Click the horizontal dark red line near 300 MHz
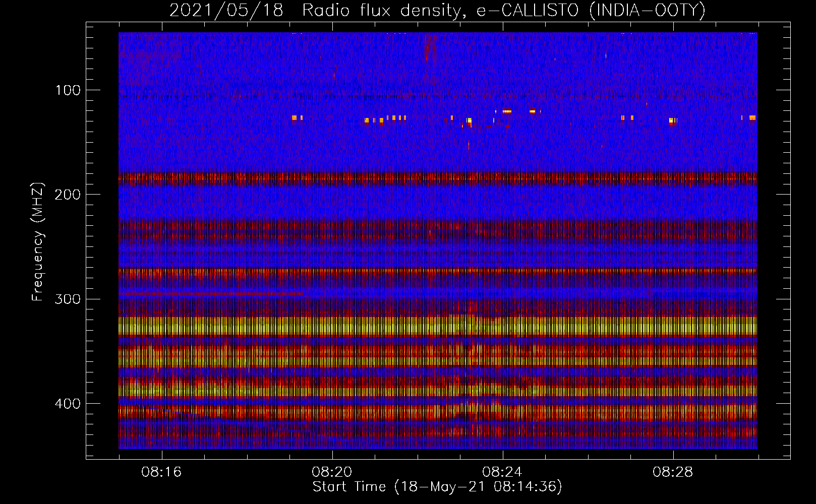The height and width of the screenshot is (504, 816). click(x=211, y=293)
